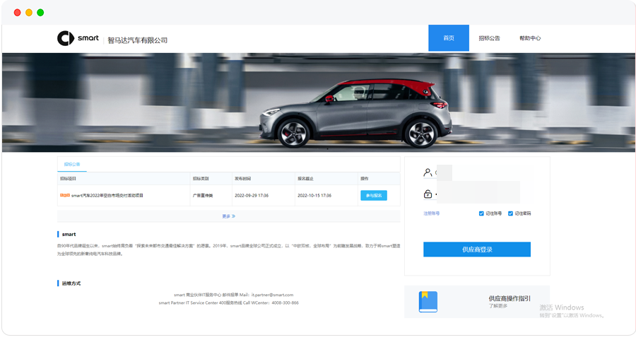636x364 pixels.
Task: Click the car banner image
Action: (x=319, y=102)
